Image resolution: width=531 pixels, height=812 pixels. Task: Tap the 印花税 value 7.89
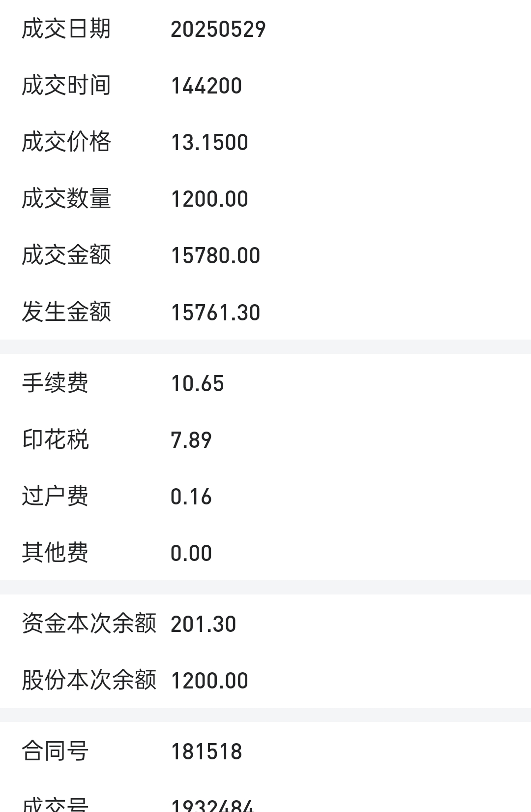pos(191,440)
